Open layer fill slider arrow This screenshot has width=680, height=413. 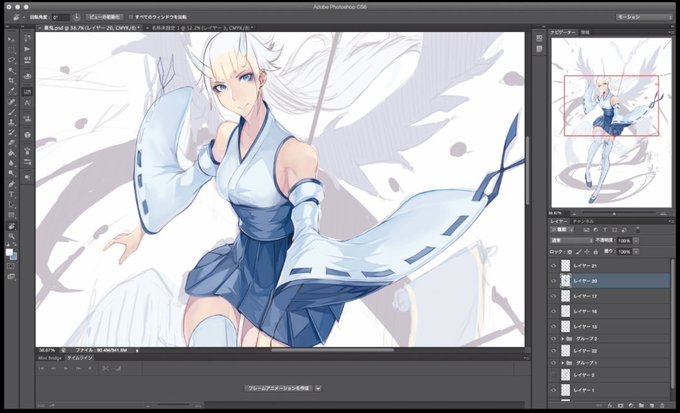click(636, 252)
